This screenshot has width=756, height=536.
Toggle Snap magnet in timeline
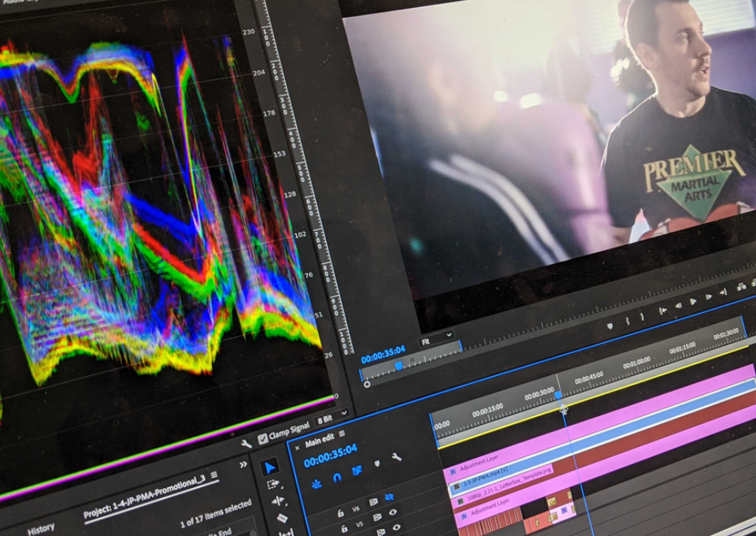point(336,477)
